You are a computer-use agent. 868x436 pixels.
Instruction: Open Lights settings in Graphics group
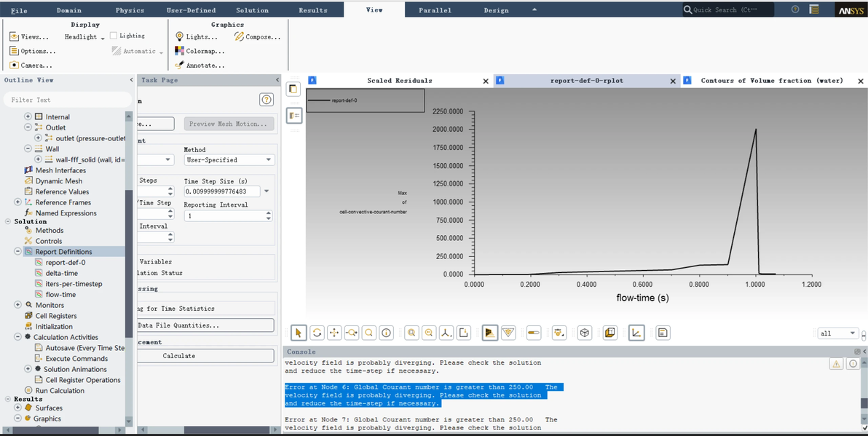pos(197,36)
